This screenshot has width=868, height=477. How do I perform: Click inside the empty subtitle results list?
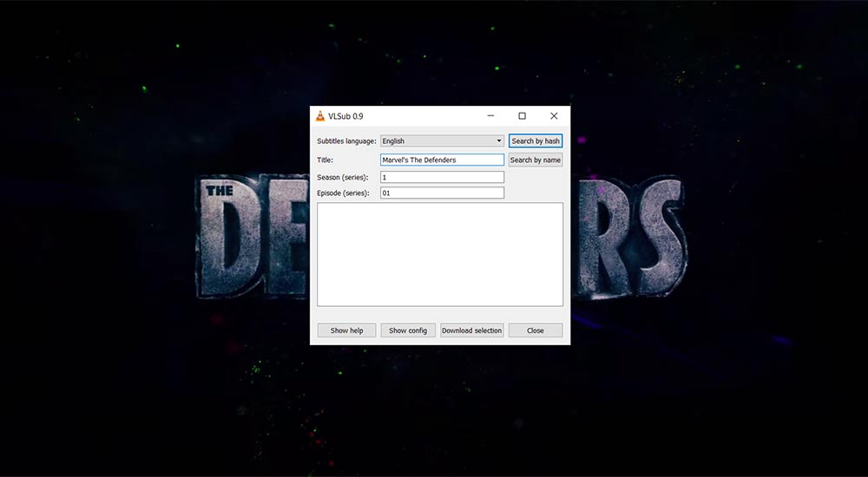pos(439,255)
